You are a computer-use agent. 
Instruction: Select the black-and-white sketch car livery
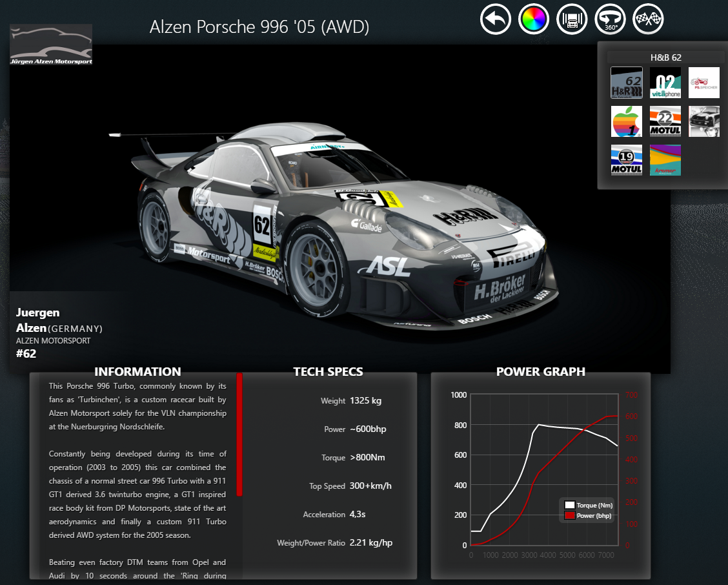pyautogui.click(x=704, y=121)
